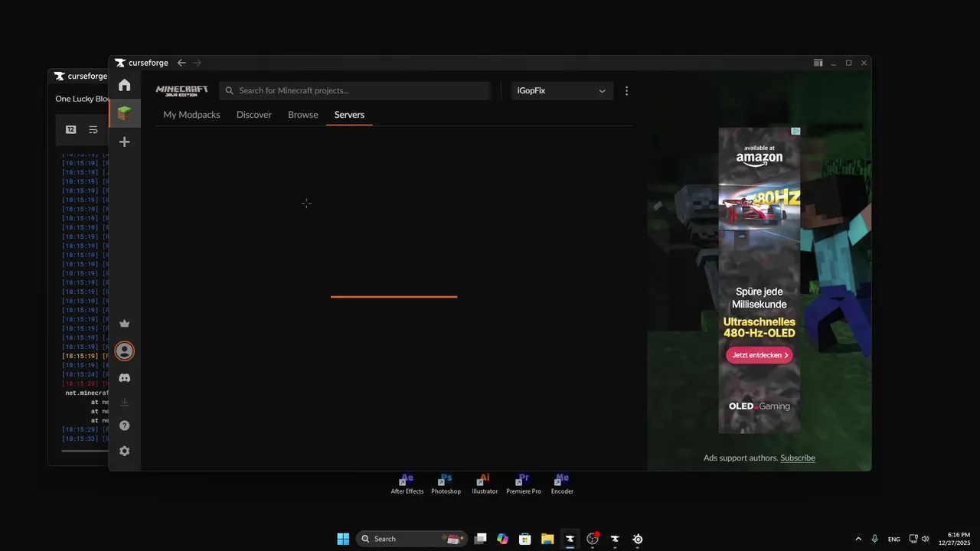Open the premium crown icon in sidebar
The image size is (980, 551).
(124, 324)
